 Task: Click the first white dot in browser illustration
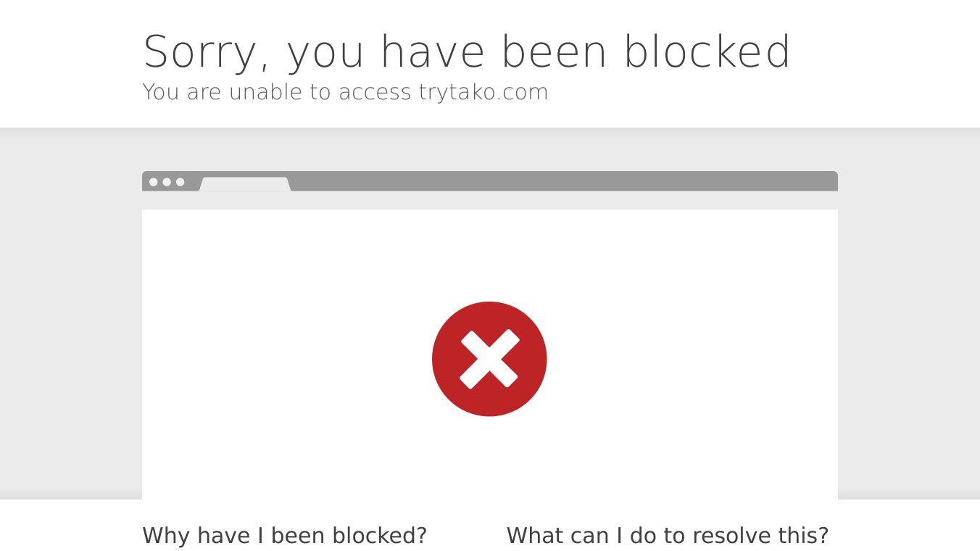[x=154, y=182]
